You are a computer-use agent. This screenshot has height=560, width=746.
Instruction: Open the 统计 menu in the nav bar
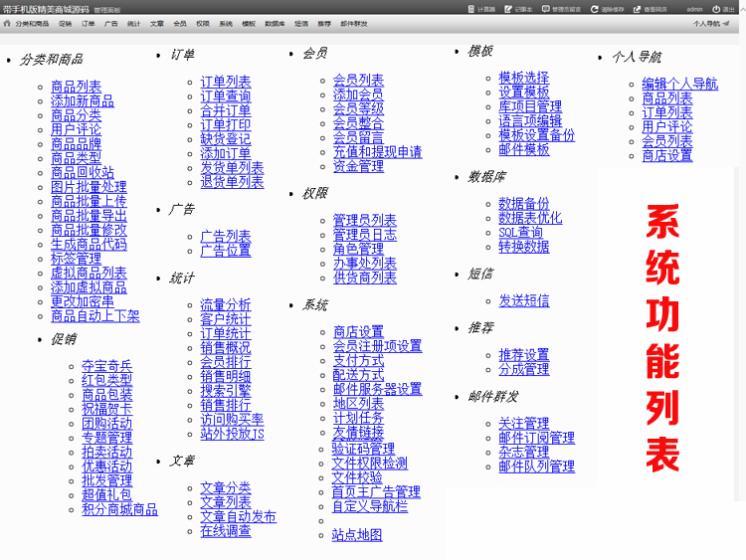(x=133, y=24)
